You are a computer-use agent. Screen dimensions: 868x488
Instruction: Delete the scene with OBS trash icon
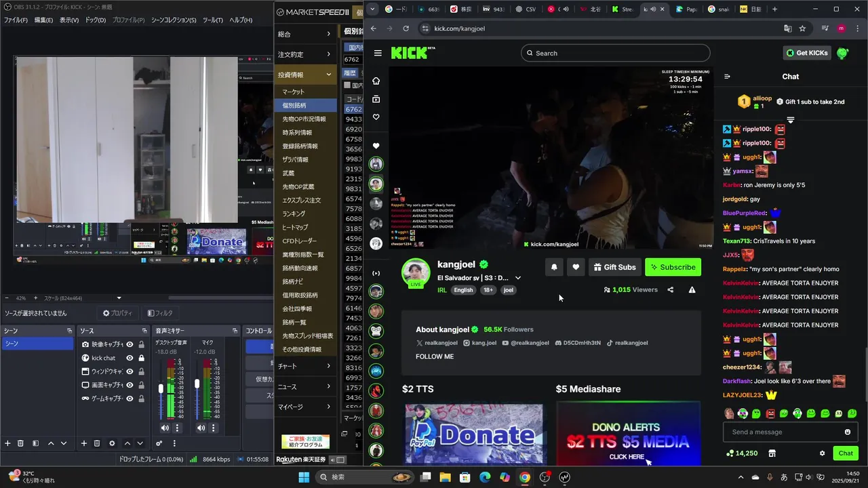click(20, 443)
